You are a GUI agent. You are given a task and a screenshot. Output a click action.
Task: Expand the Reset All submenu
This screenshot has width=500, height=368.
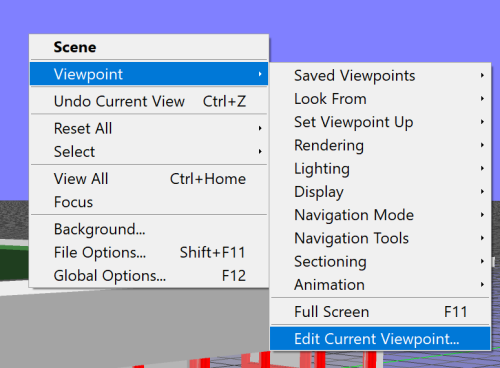pos(149,128)
